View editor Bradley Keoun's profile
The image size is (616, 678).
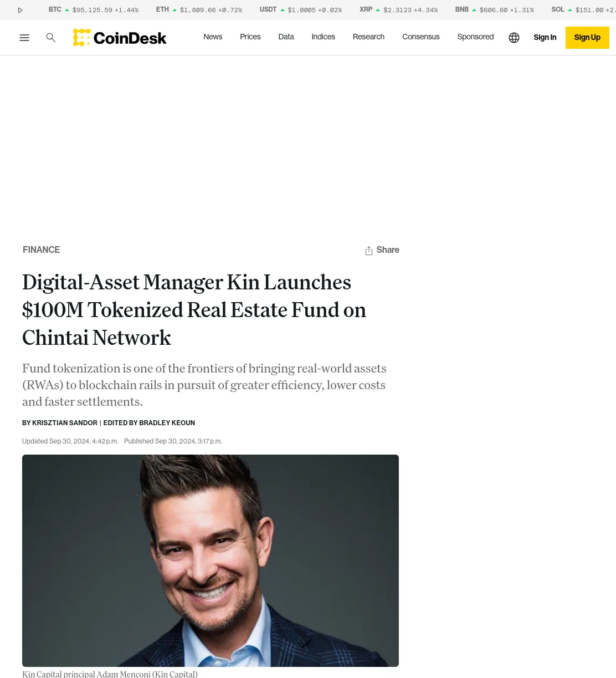tap(167, 423)
